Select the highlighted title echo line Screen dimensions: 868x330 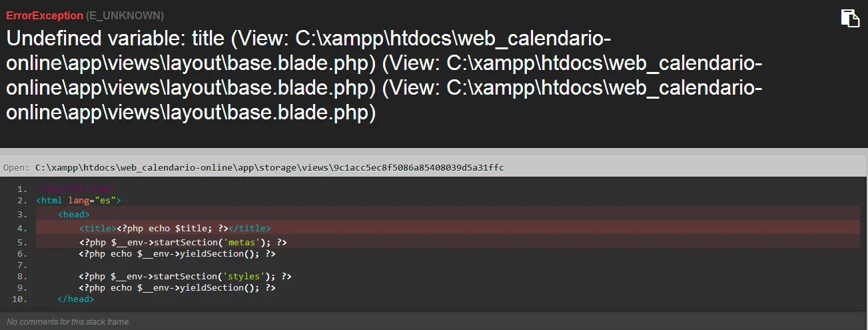[x=175, y=228]
